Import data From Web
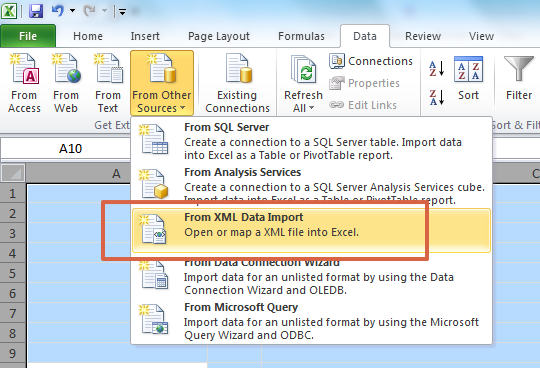 pyautogui.click(x=66, y=83)
